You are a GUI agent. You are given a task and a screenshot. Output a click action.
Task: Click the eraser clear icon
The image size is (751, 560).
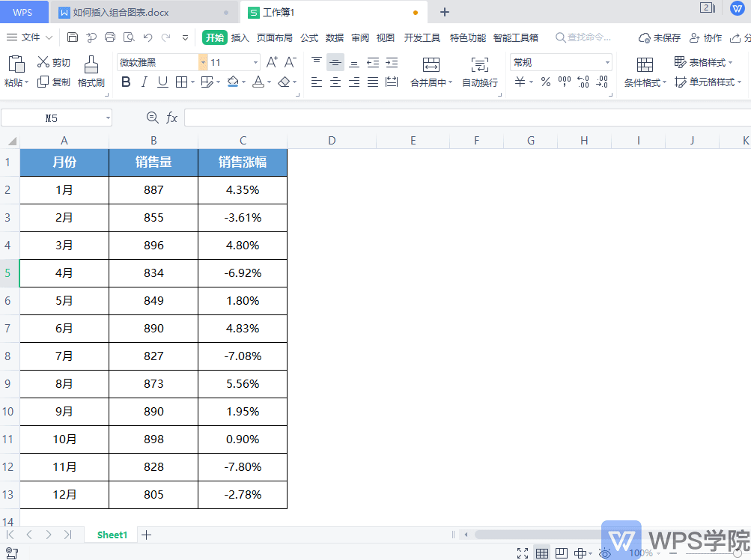284,82
